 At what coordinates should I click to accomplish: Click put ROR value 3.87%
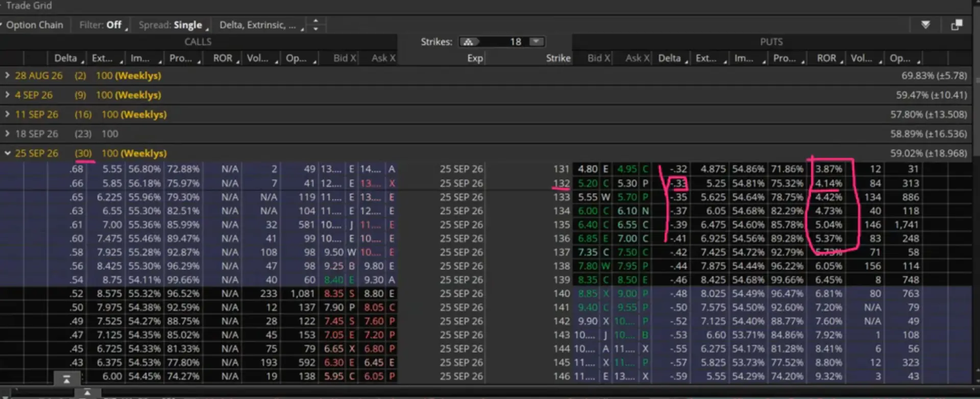pos(828,169)
